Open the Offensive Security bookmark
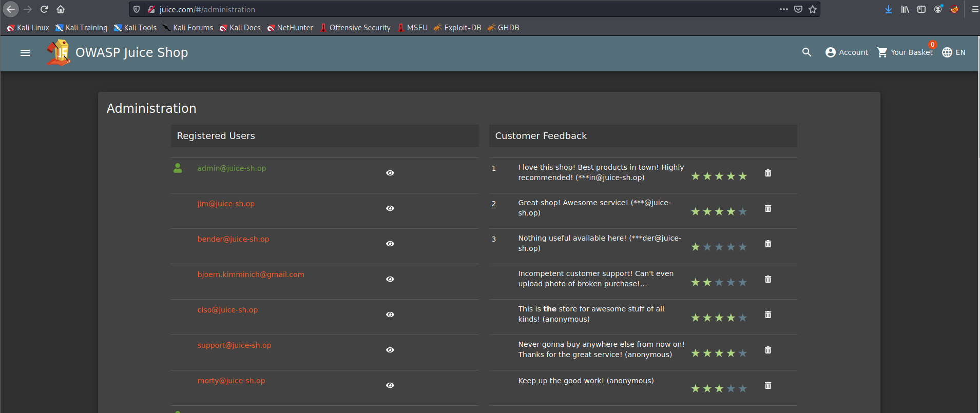 (x=355, y=28)
